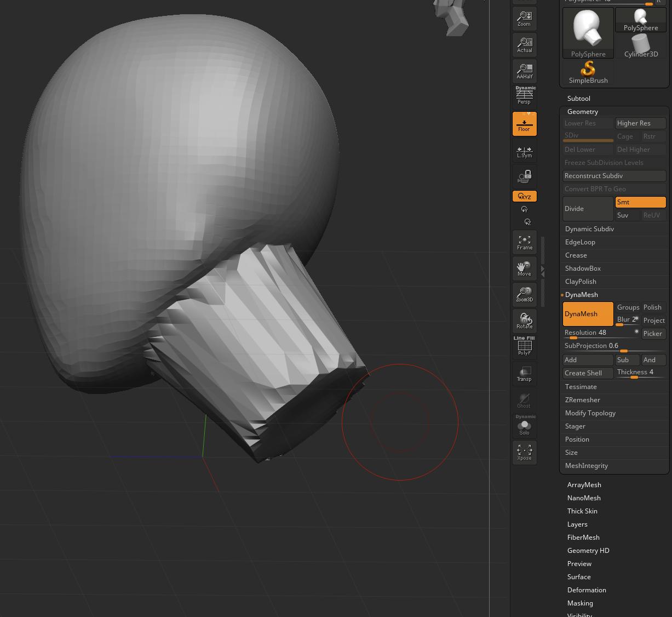Toggle the Floor grid button
The width and height of the screenshot is (672, 617).
524,124
